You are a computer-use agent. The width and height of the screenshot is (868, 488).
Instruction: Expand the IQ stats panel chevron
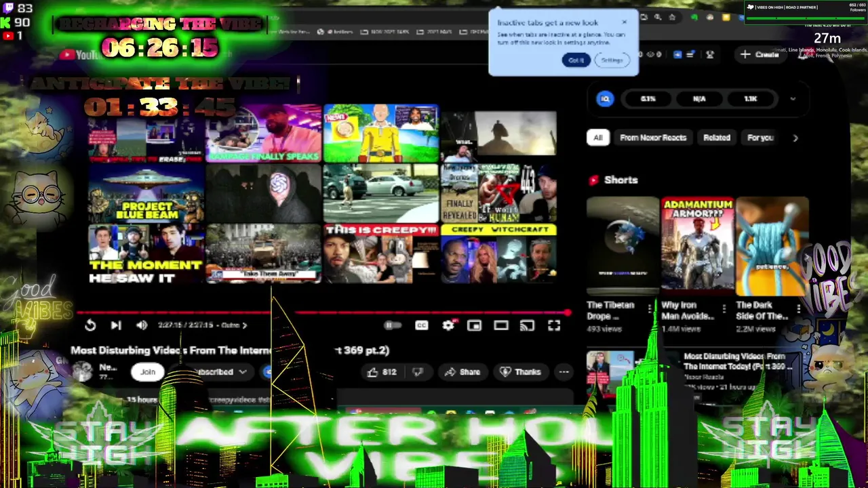[793, 99]
